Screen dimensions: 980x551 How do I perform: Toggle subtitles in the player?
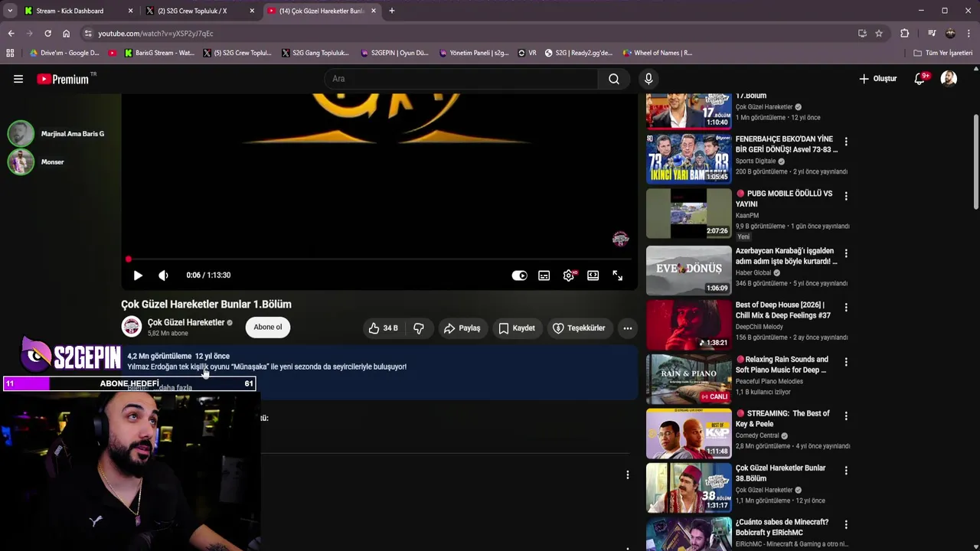[x=544, y=275]
